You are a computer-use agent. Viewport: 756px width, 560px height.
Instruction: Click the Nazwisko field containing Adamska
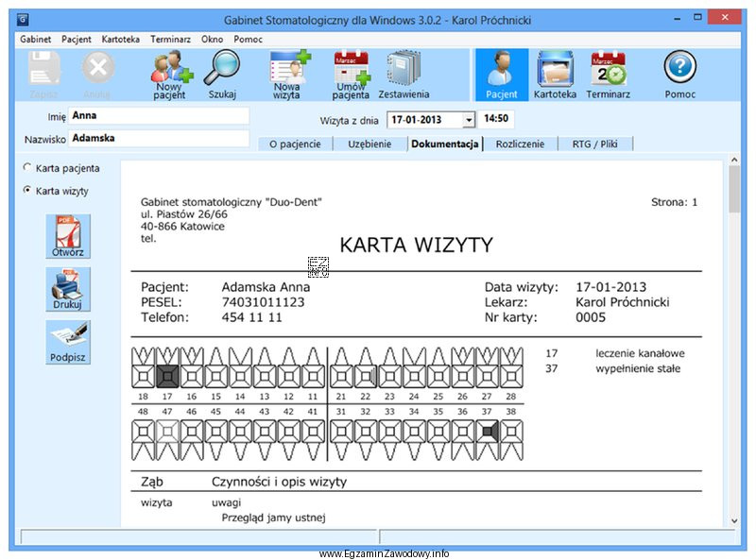pos(159,138)
